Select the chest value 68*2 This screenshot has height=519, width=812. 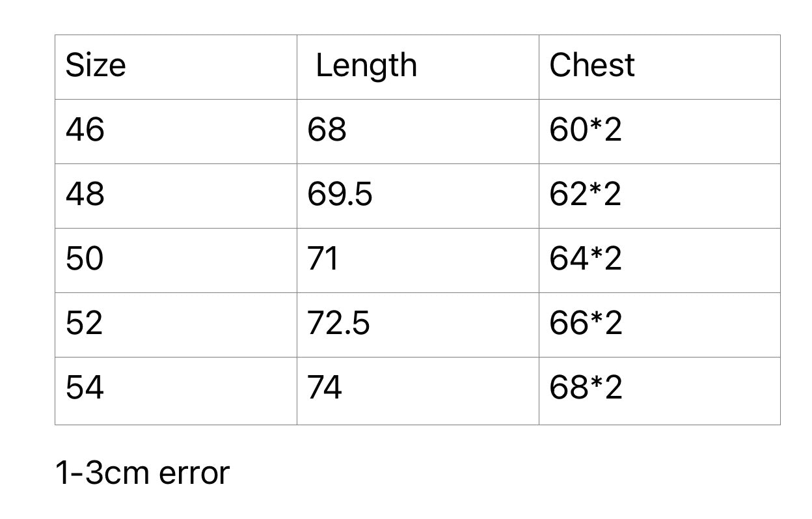[x=586, y=387]
